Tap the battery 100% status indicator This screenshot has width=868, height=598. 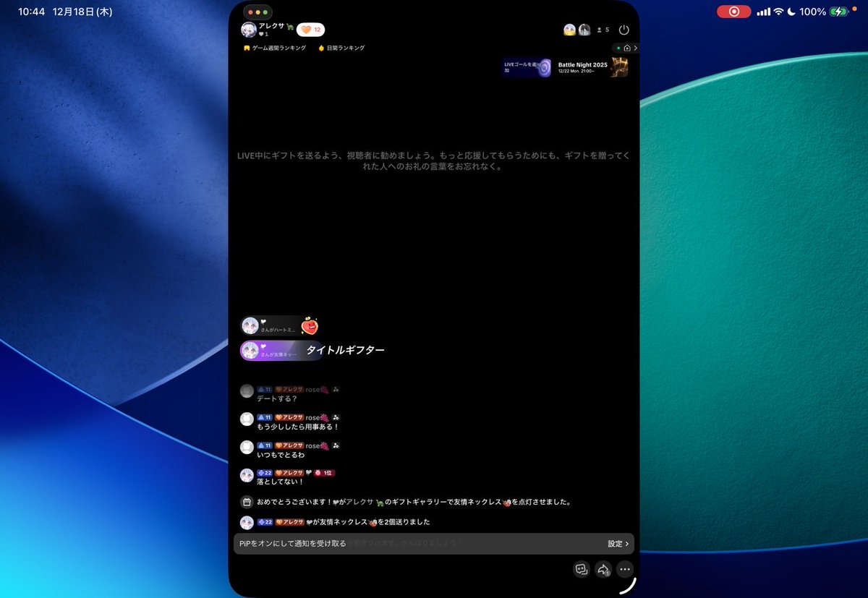click(x=824, y=12)
